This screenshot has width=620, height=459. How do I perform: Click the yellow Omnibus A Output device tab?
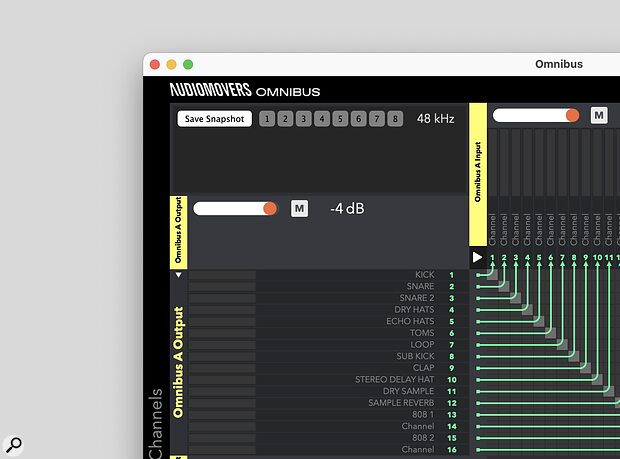coord(178,232)
